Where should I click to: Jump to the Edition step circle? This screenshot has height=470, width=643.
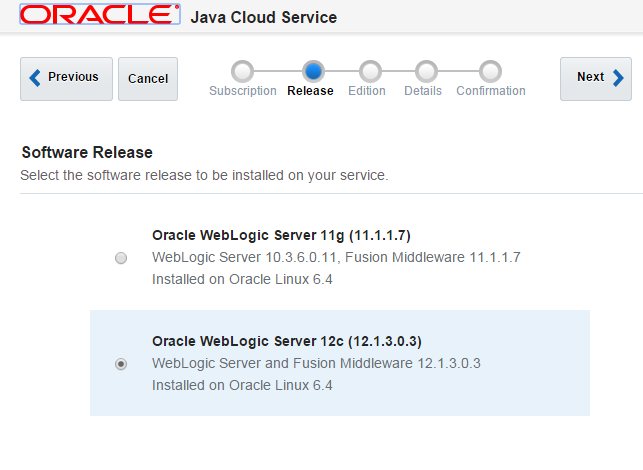coord(370,71)
